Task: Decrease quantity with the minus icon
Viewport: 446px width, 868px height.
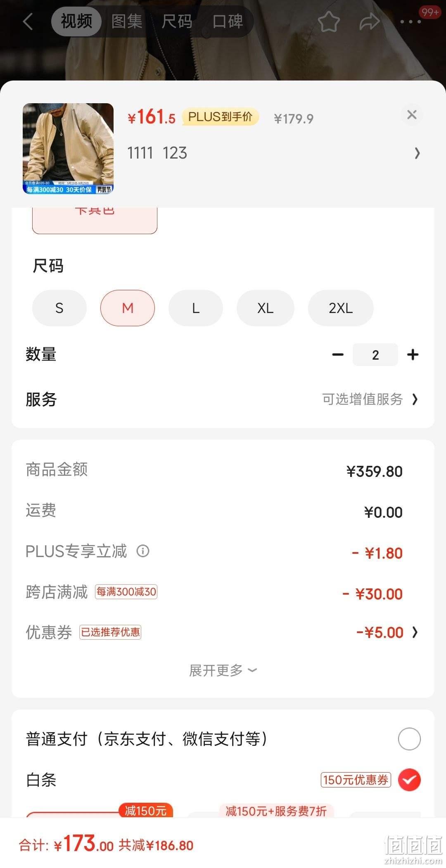Action: 338,354
